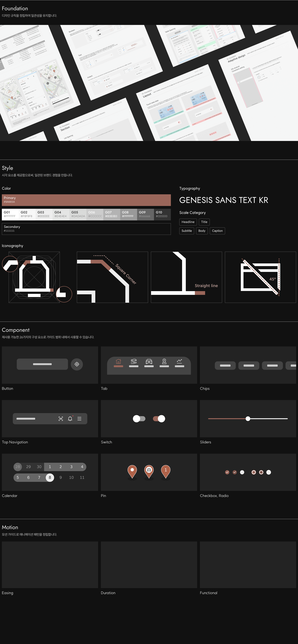Select the map pin person icon tab

pyautogui.click(x=164, y=361)
